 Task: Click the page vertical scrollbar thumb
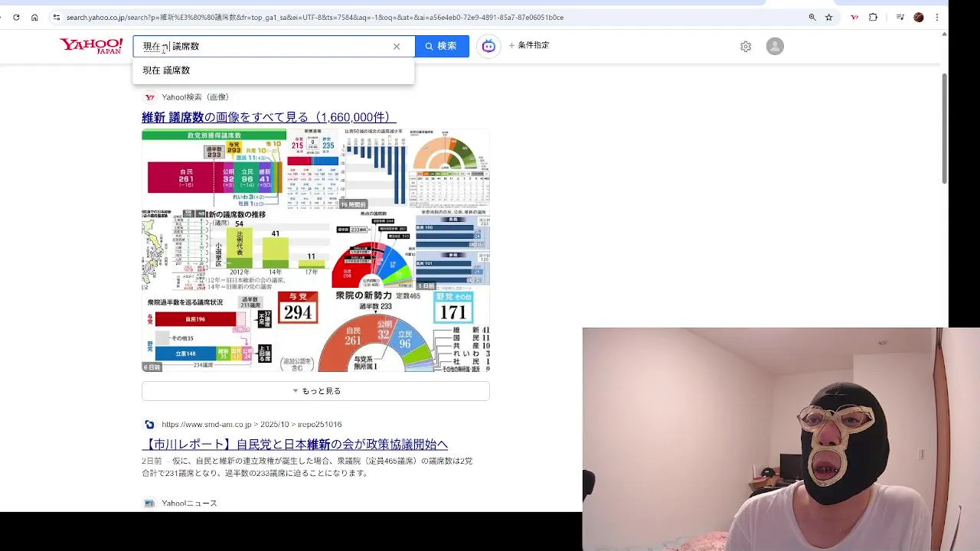pos(944,129)
